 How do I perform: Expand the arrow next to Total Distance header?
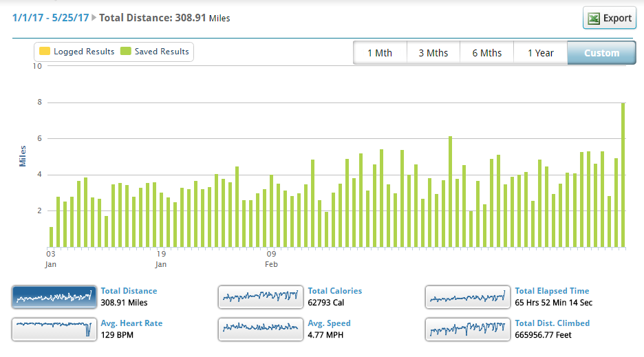(x=94, y=18)
